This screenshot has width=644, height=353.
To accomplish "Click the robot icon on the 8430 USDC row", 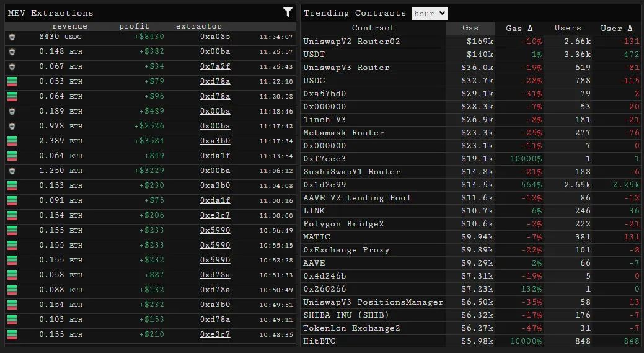I will pos(12,37).
